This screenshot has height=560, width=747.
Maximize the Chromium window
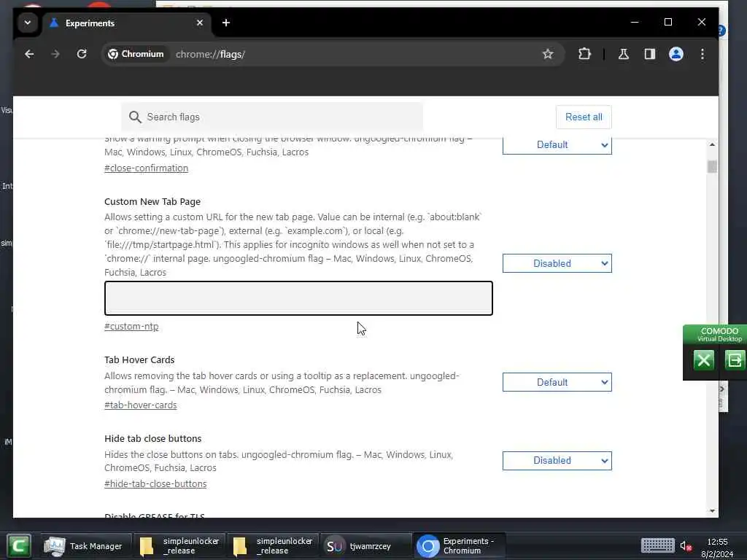pyautogui.click(x=668, y=23)
